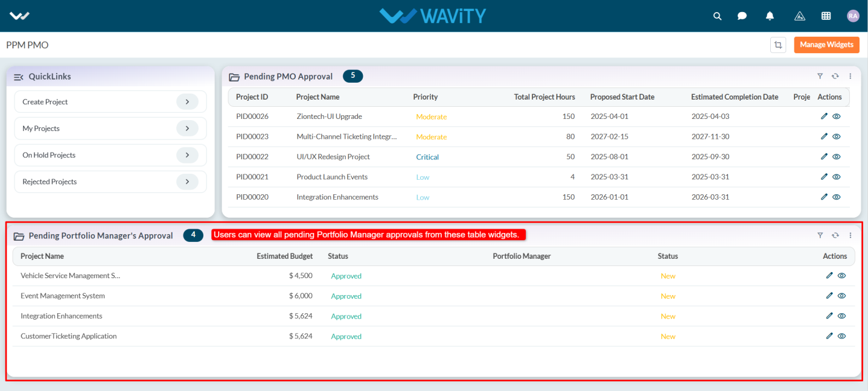The image size is (868, 391).
Task: Edit project PID00021 with pencil icon
Action: pyautogui.click(x=824, y=177)
